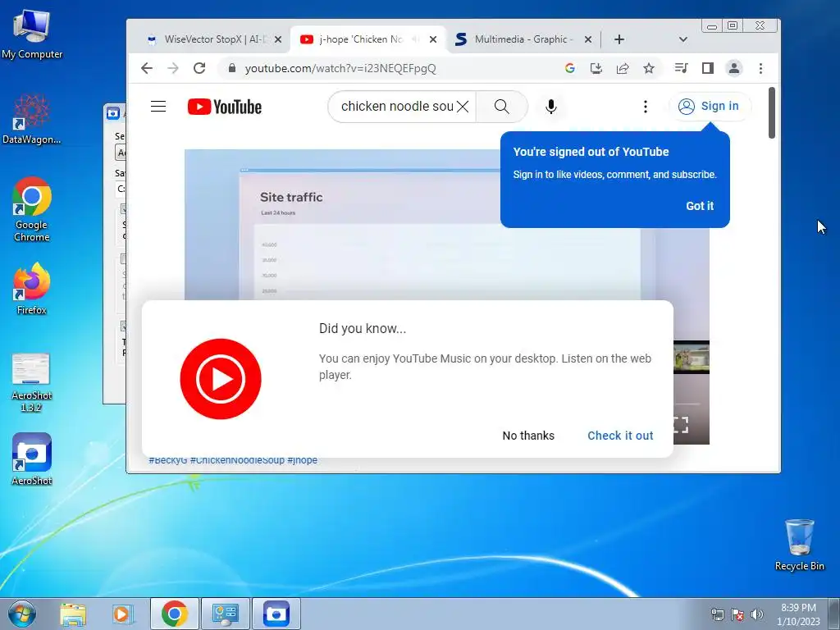The image size is (840, 630).
Task: Open YouTube settings three-dot menu
Action: (646, 107)
